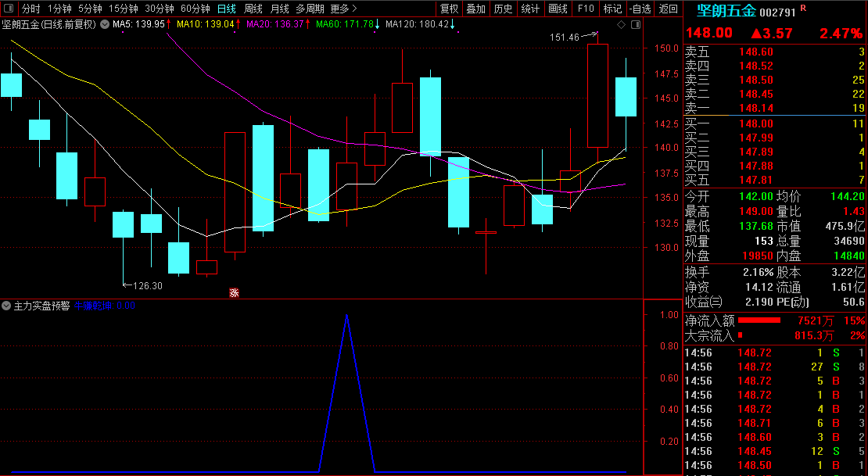Open indicator menu arrow beside 坚朗五金(日线.前复权)
This screenshot has width=868, height=476.
104,24
